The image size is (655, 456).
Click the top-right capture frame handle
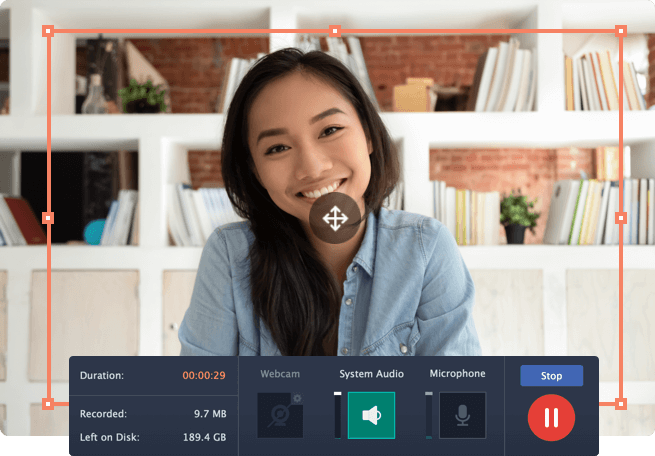[621, 31]
